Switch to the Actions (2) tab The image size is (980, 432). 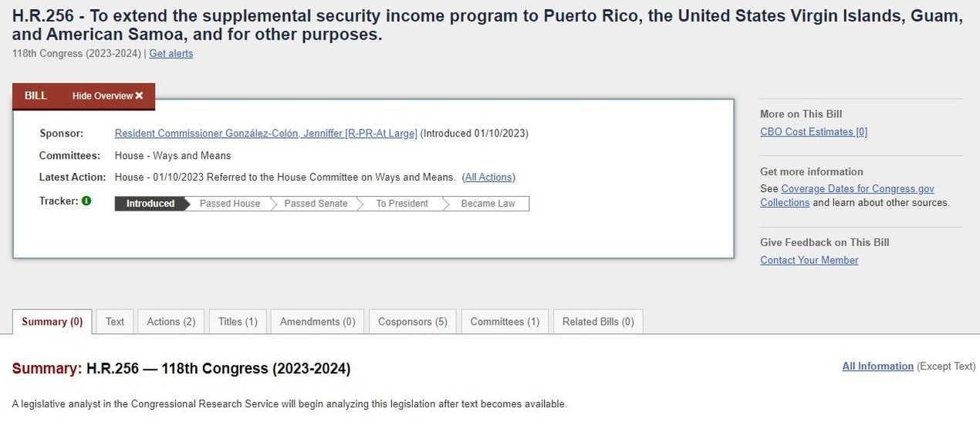171,322
